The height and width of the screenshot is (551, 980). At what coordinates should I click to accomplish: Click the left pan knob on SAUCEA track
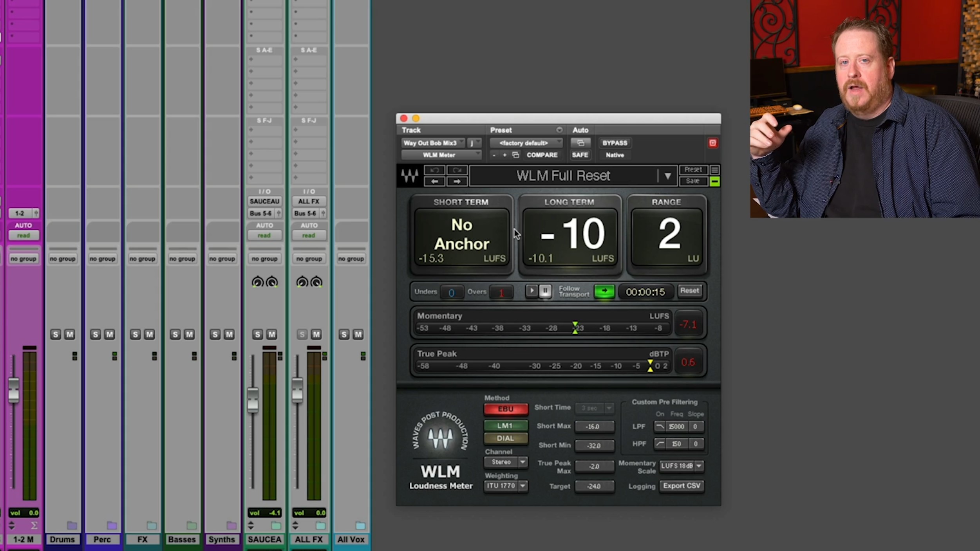tap(257, 282)
